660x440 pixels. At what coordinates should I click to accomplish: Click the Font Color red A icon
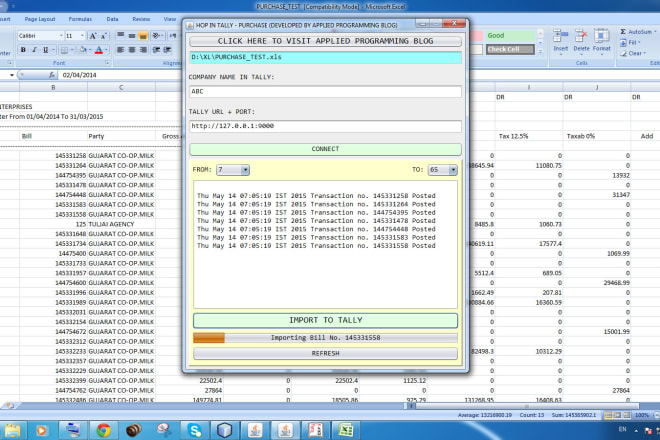(99, 50)
